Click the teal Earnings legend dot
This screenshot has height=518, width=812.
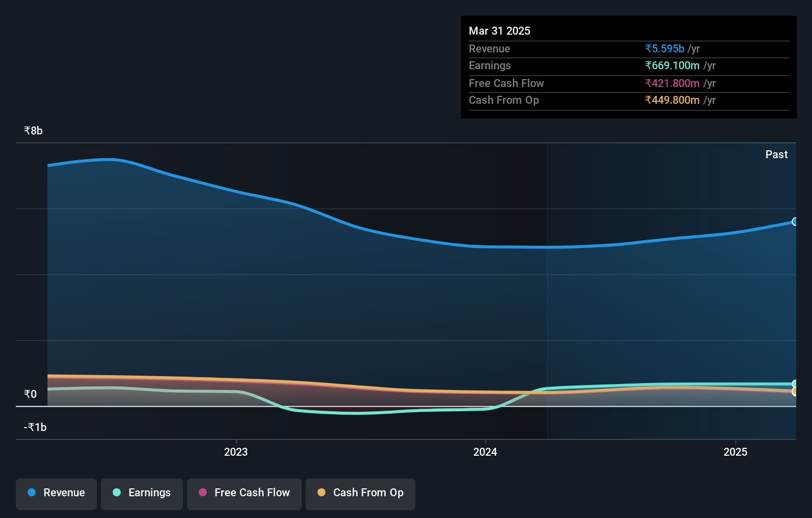(117, 492)
